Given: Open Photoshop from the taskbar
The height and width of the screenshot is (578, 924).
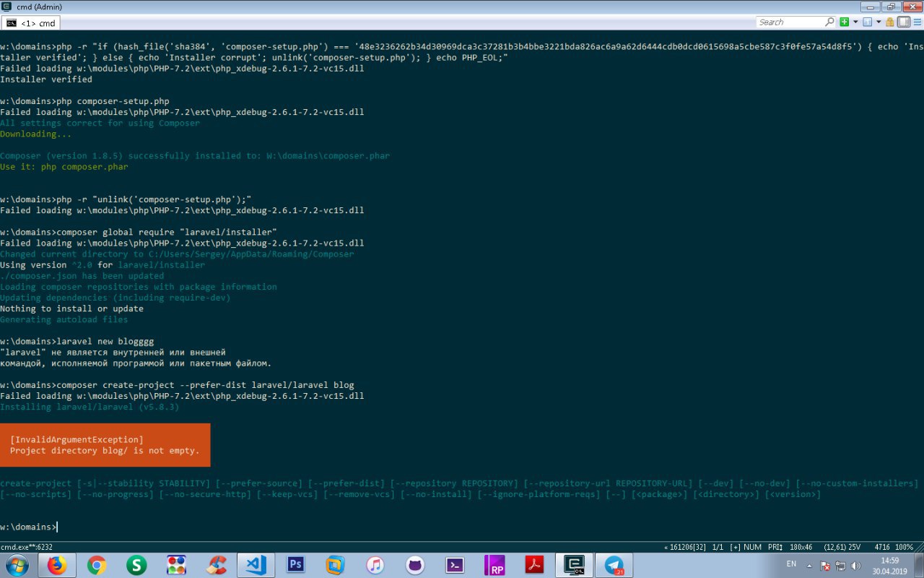Looking at the screenshot, I should [x=295, y=565].
